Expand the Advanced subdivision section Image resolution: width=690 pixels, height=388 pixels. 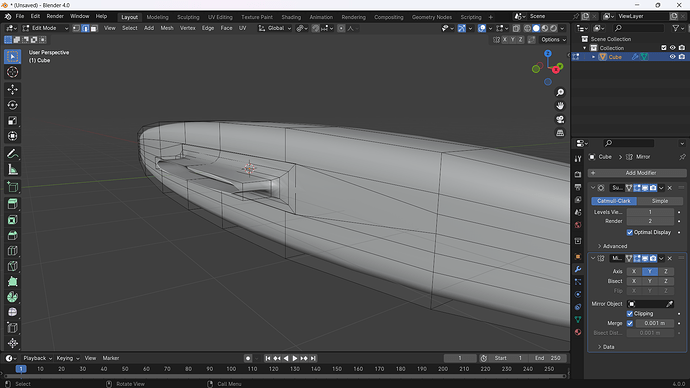(612, 246)
